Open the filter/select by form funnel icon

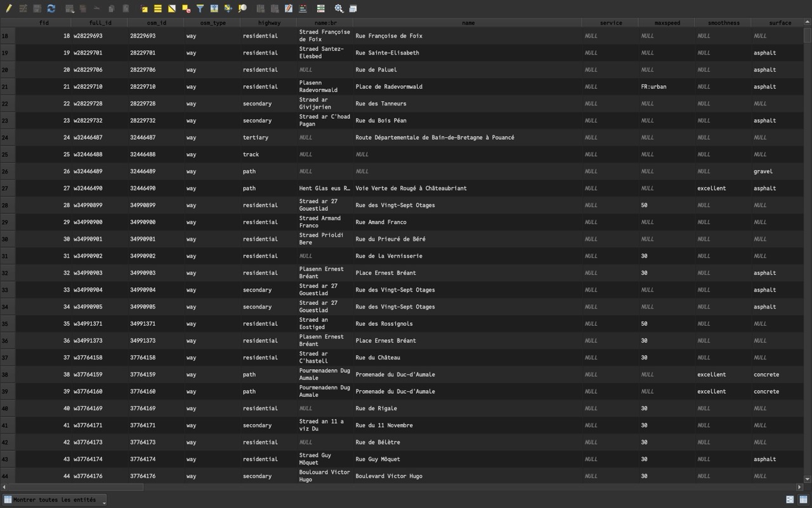click(x=200, y=9)
